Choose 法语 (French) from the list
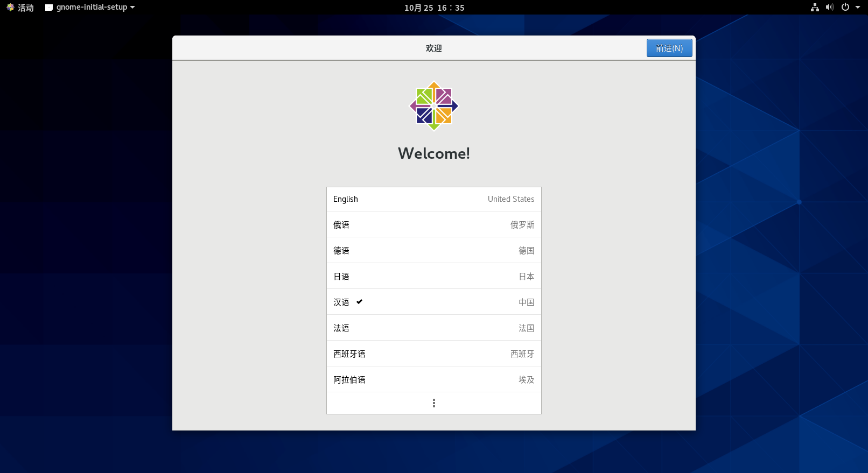 tap(433, 328)
